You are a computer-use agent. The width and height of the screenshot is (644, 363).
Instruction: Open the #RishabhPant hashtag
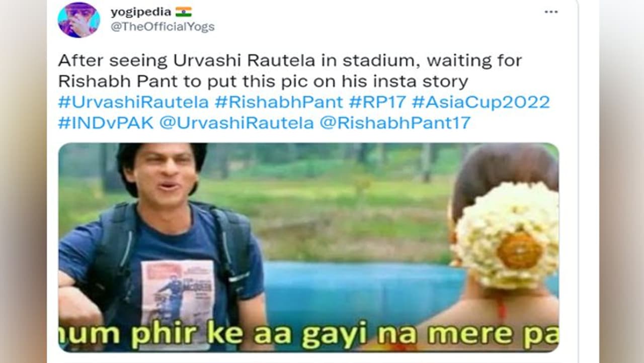[x=279, y=102]
